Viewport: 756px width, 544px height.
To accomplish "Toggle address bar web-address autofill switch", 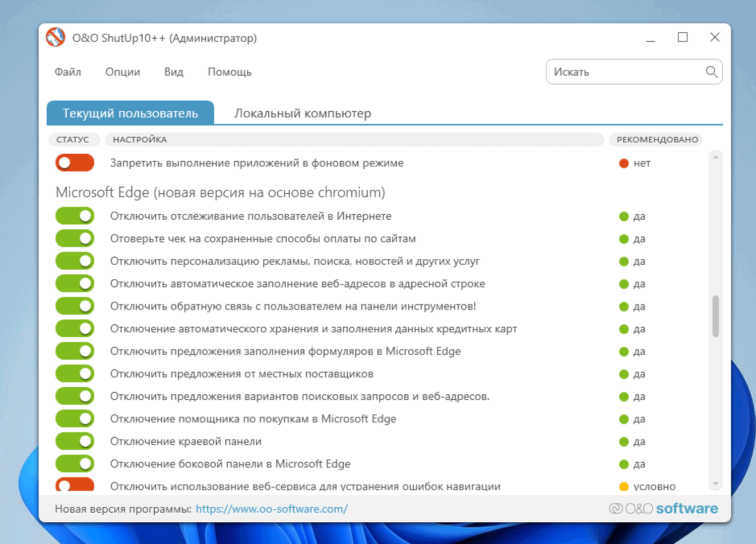I will [x=75, y=283].
